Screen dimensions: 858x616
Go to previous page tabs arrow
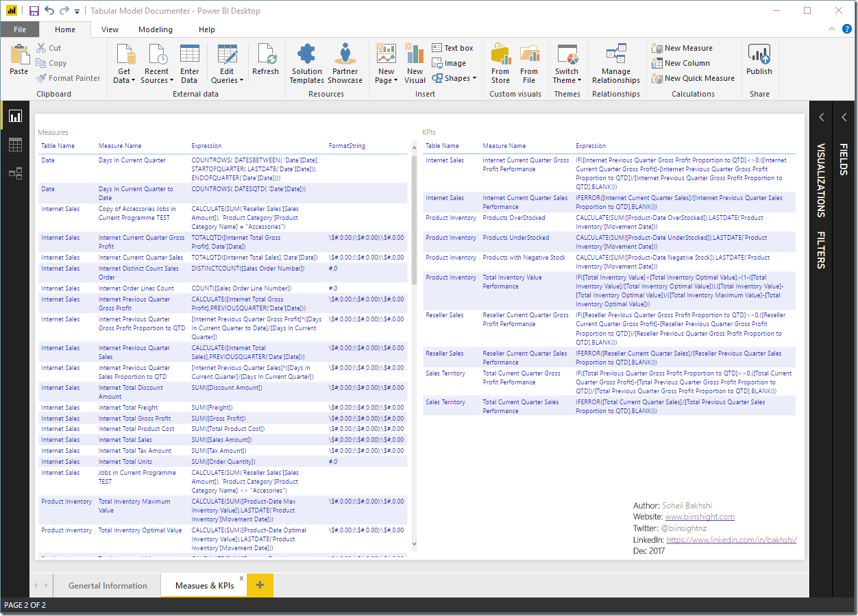(x=37, y=586)
